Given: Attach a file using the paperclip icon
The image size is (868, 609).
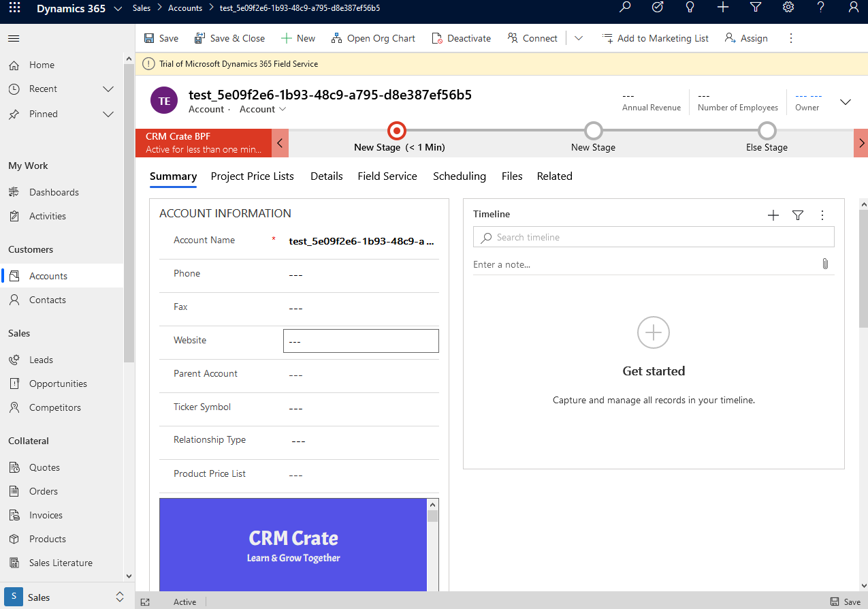Looking at the screenshot, I should point(825,264).
